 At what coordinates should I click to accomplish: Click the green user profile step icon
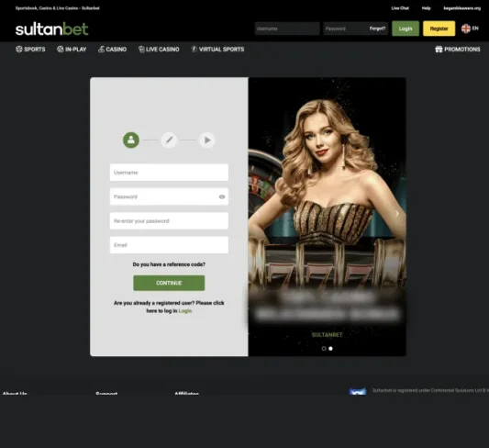coord(131,140)
